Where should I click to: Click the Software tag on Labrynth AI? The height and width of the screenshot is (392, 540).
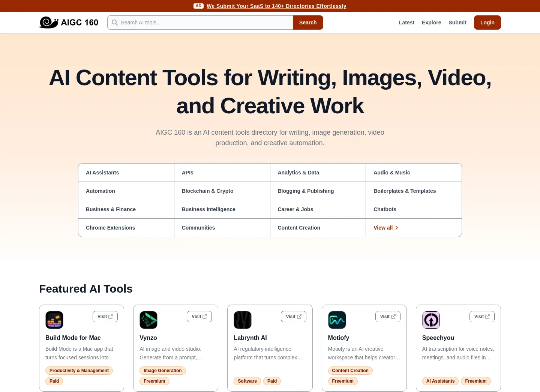point(247,381)
